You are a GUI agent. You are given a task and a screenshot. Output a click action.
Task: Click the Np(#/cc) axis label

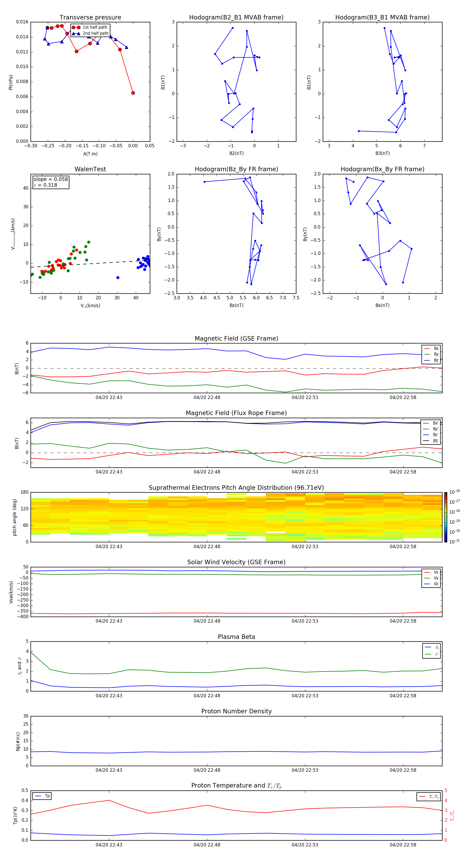tap(18, 741)
